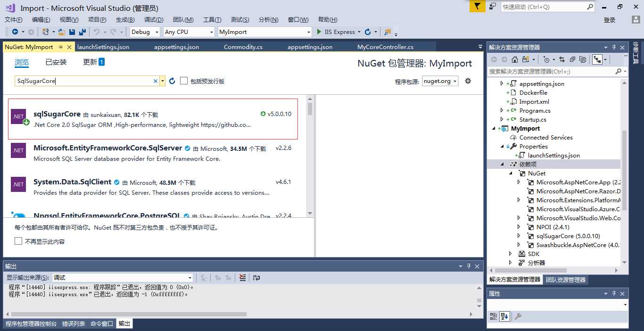The width and height of the screenshot is (644, 331).
Task: Click the property pages wrench icon
Action: (518, 316)
